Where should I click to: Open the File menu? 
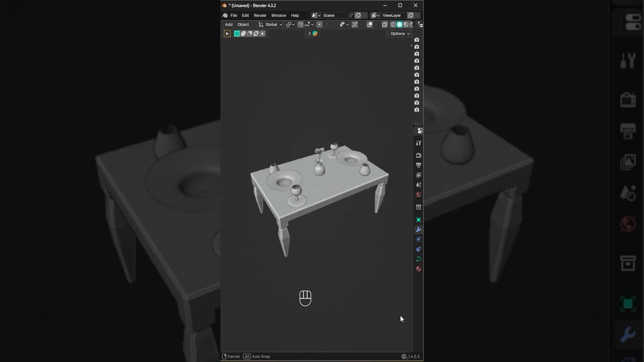coord(233,16)
